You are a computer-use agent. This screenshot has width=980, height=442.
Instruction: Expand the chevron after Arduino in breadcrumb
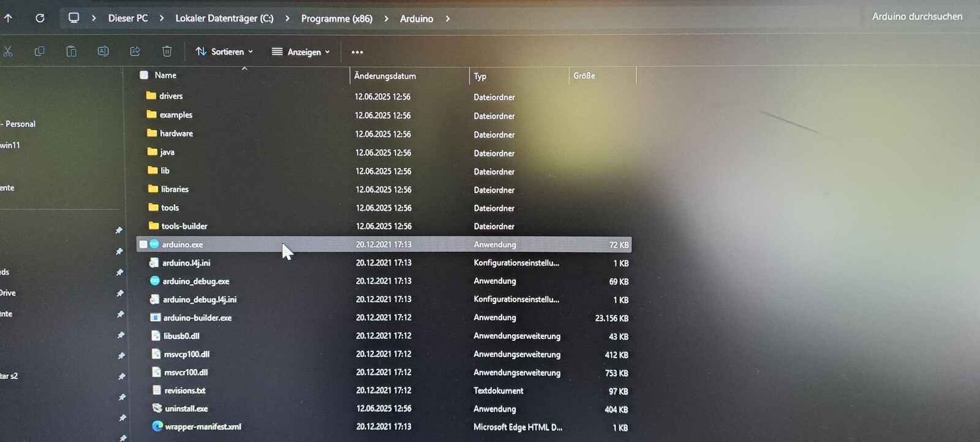(448, 19)
